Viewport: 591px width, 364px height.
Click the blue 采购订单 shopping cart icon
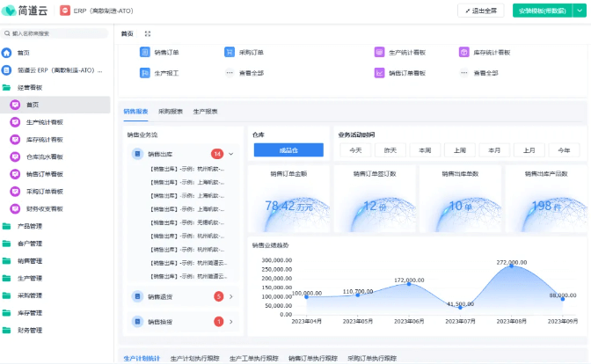click(230, 52)
